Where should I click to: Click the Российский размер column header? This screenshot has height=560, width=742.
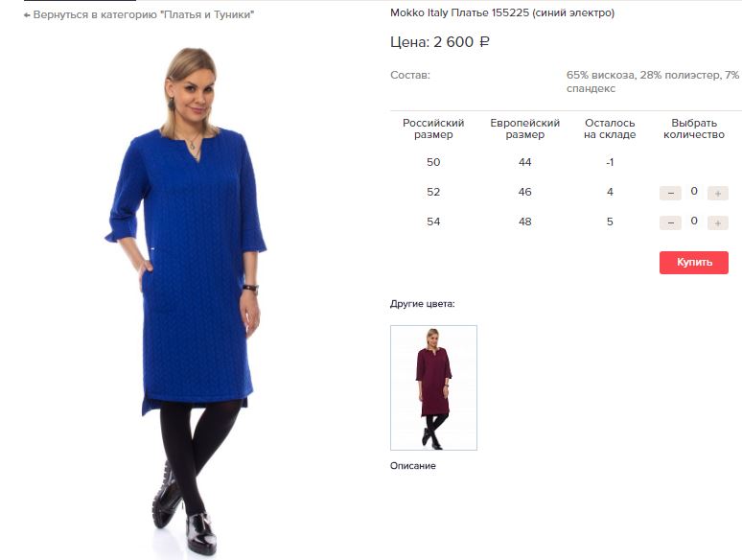433,128
